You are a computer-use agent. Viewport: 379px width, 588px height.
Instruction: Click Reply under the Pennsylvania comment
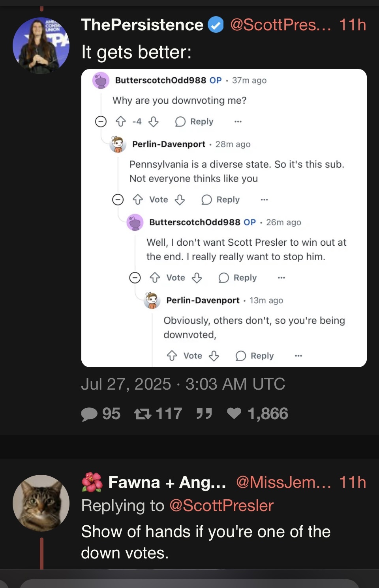(x=221, y=200)
